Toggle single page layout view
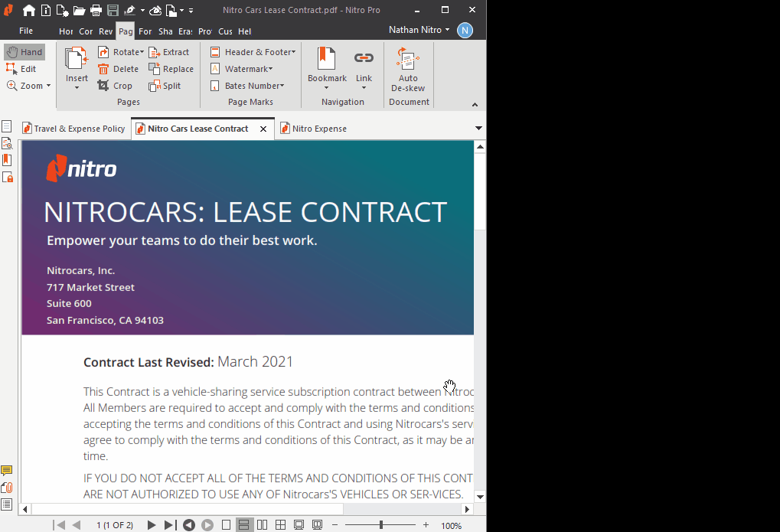 (x=226, y=524)
